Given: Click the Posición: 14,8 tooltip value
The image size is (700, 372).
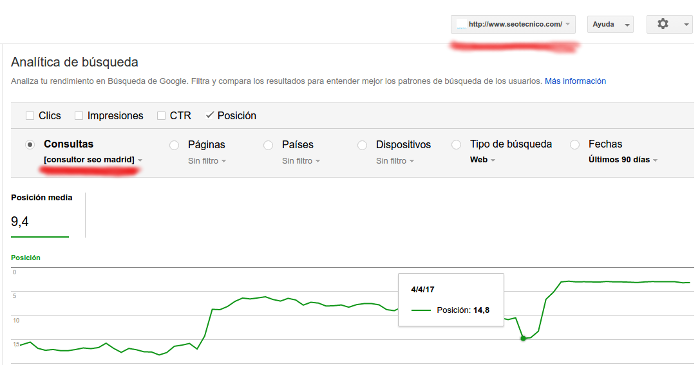Looking at the screenshot, I should (x=463, y=310).
